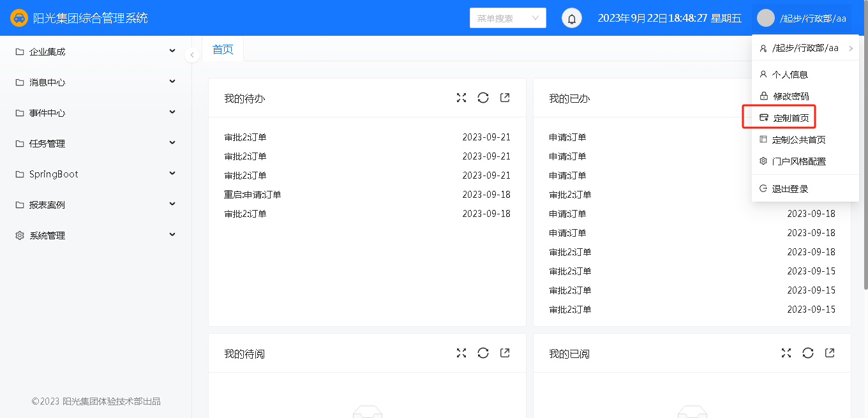Expand the 企业集成 menu
Image resolution: width=868 pixels, height=418 pixels.
point(96,52)
